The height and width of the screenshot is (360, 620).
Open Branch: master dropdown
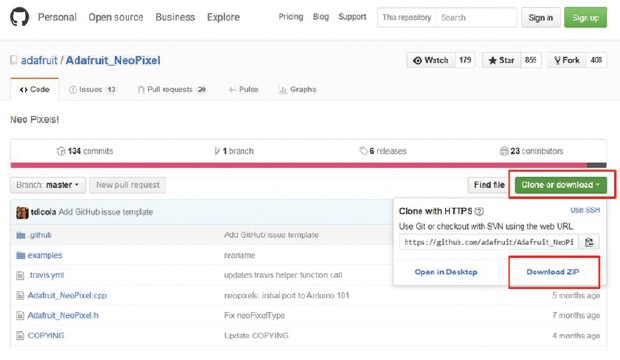(48, 185)
